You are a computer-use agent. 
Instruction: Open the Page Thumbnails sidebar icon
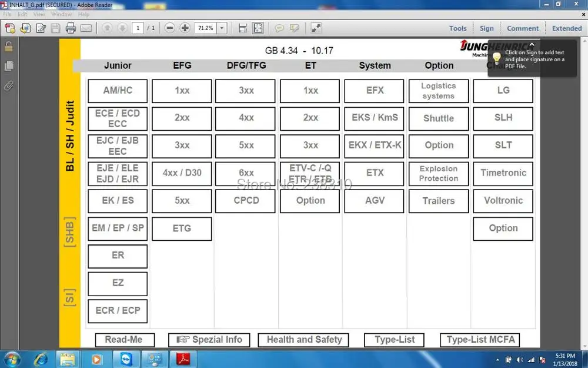9,66
